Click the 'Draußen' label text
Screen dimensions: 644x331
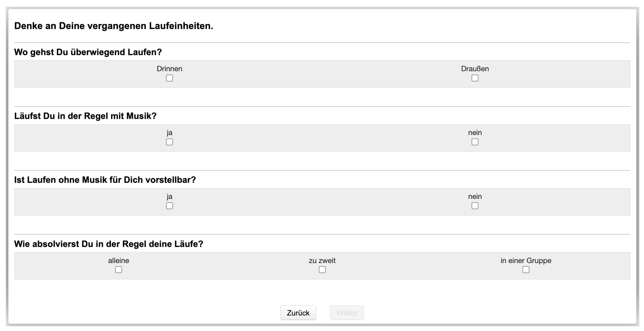pyautogui.click(x=475, y=69)
